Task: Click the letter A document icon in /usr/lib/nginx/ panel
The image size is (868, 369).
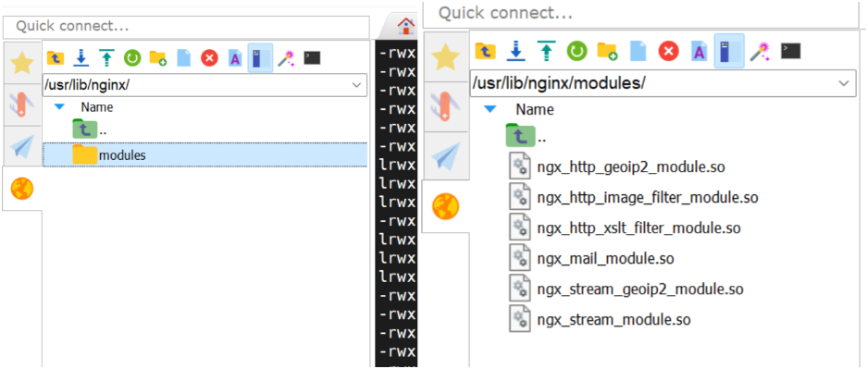Action: pyautogui.click(x=235, y=57)
